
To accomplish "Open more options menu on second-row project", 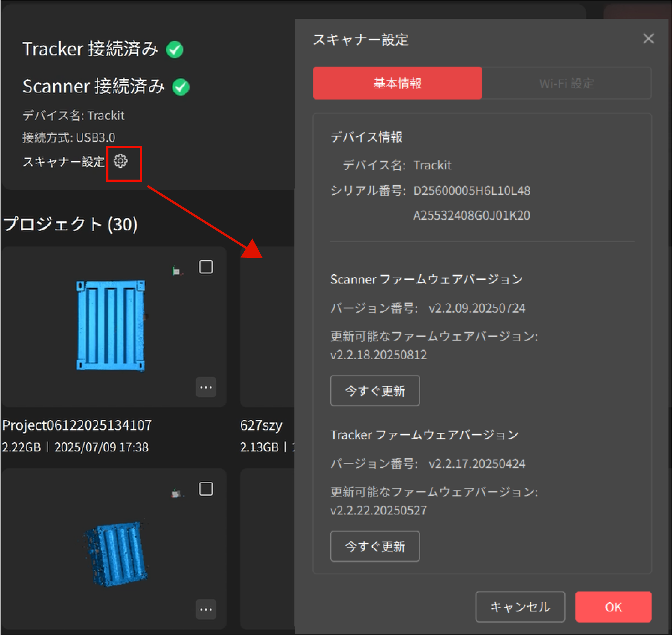I will [x=206, y=609].
